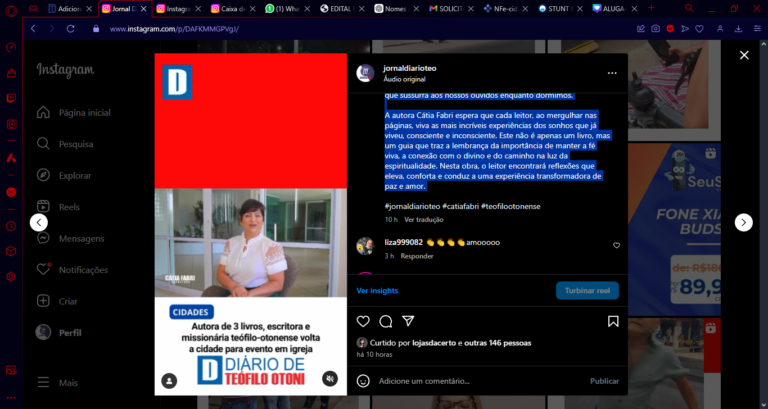The width and height of the screenshot is (768, 409).
Task: Open the #jornaldiarioteo hashtag
Action: pos(412,206)
